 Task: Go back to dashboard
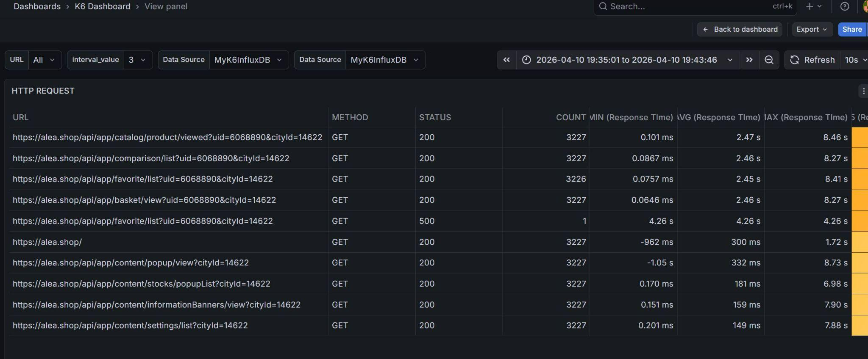click(740, 29)
